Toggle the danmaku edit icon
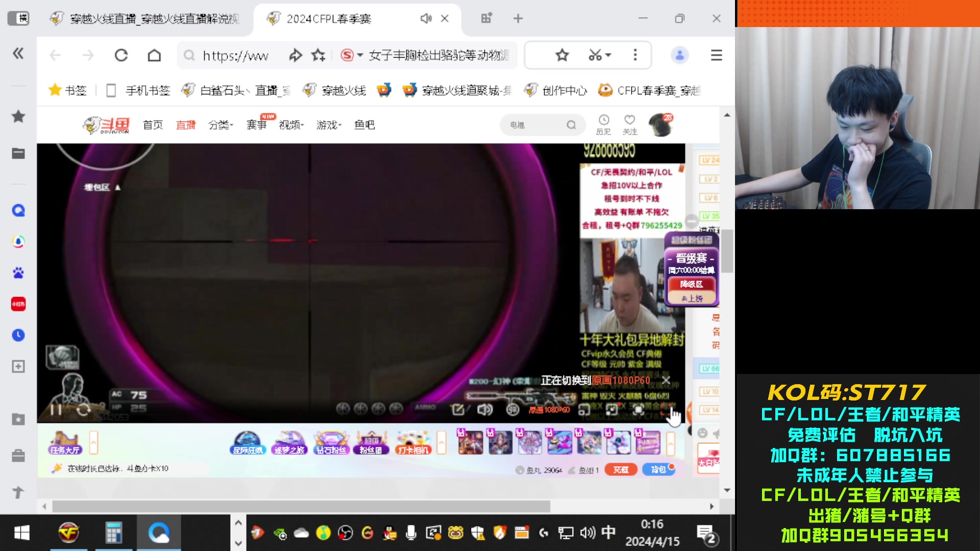The image size is (980, 551). pos(458,410)
